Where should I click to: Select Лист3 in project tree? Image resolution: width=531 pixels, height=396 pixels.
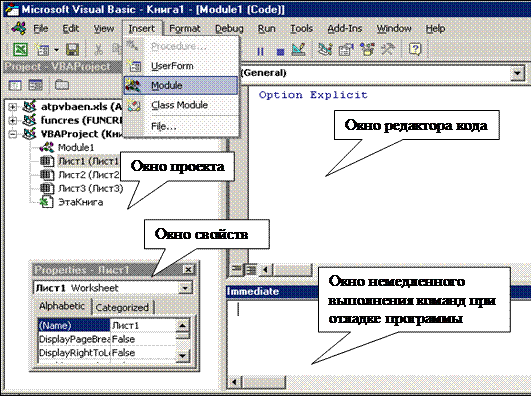click(90, 188)
